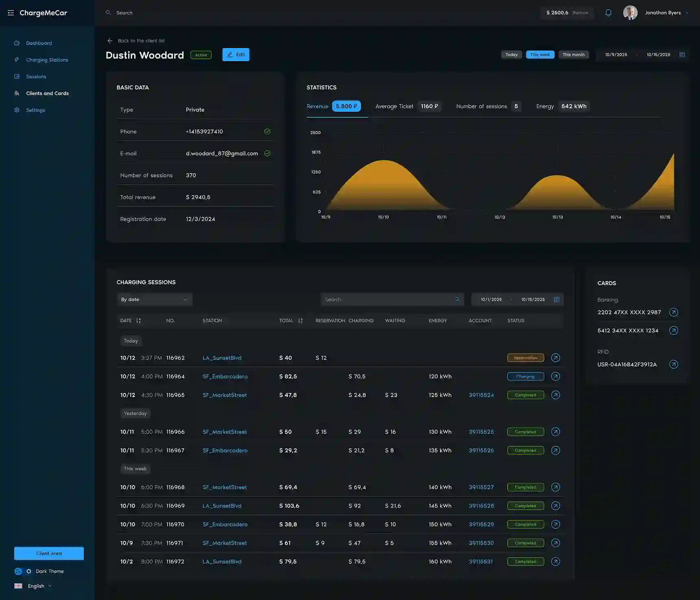Expand the Jonathan Byers account menu
Screen dimensions: 700x600
687,13
